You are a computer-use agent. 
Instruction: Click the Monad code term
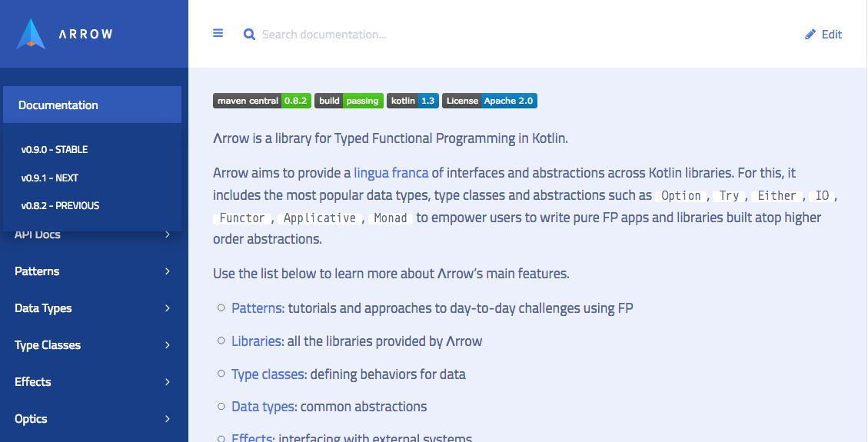[391, 218]
